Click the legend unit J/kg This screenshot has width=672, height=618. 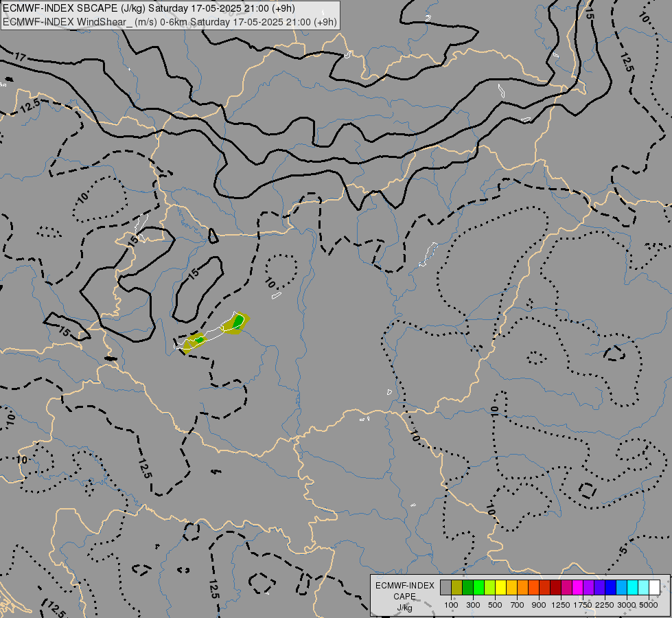(x=404, y=608)
